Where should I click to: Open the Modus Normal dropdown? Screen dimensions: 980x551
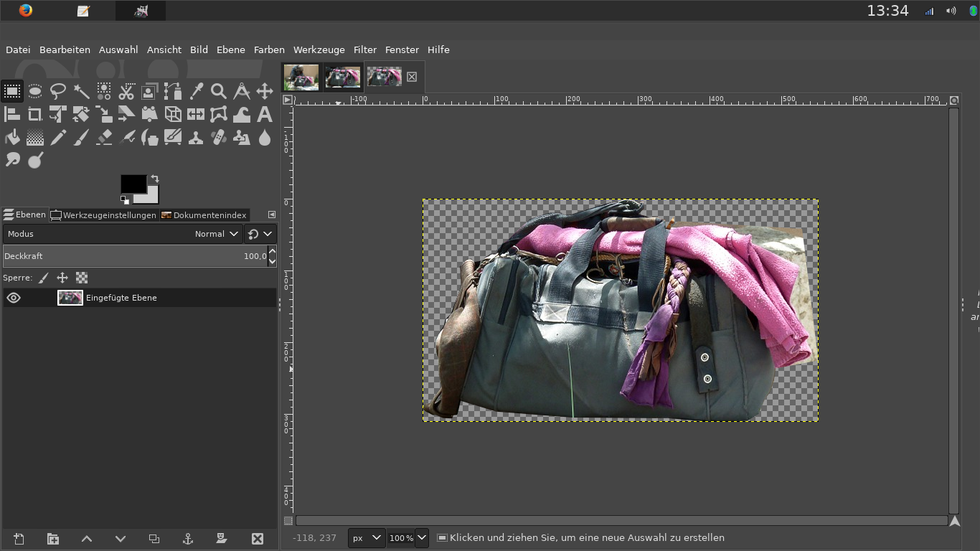[217, 234]
